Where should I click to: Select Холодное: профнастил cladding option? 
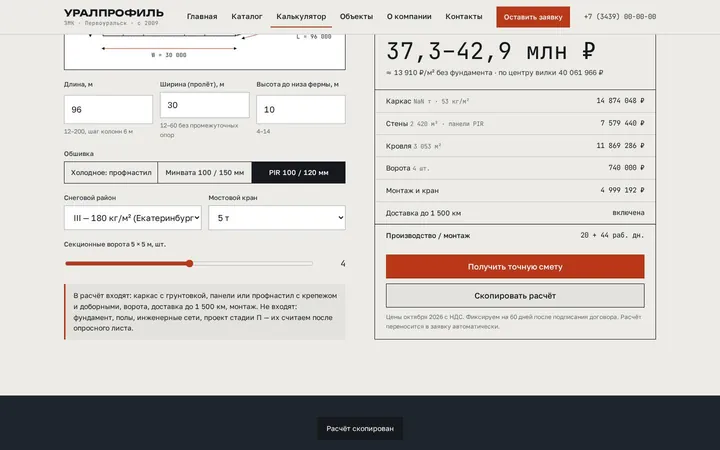111,173
